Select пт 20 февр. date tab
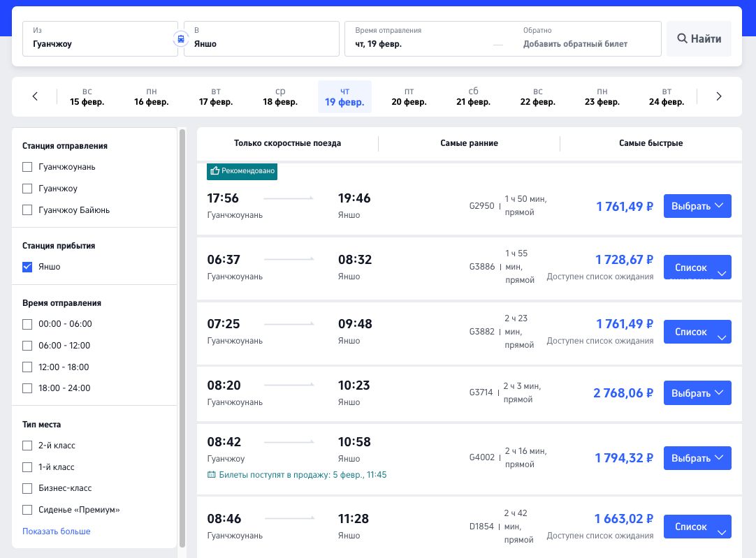Screen dimensions: 756x558 coord(409,96)
